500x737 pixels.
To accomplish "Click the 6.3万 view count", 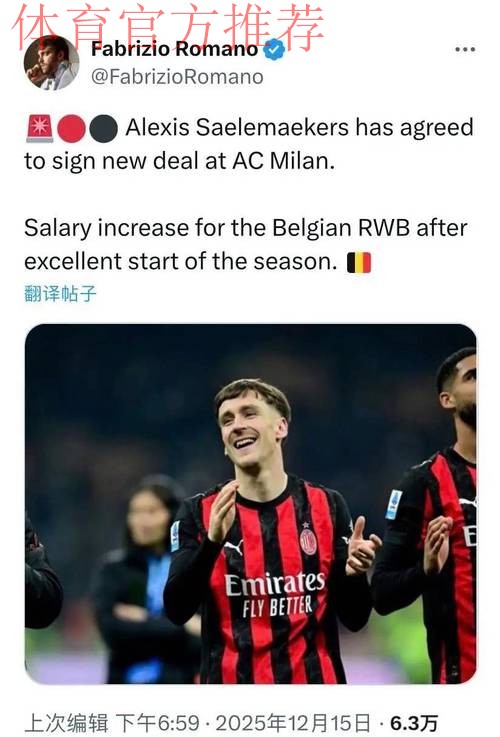I will click(x=414, y=723).
